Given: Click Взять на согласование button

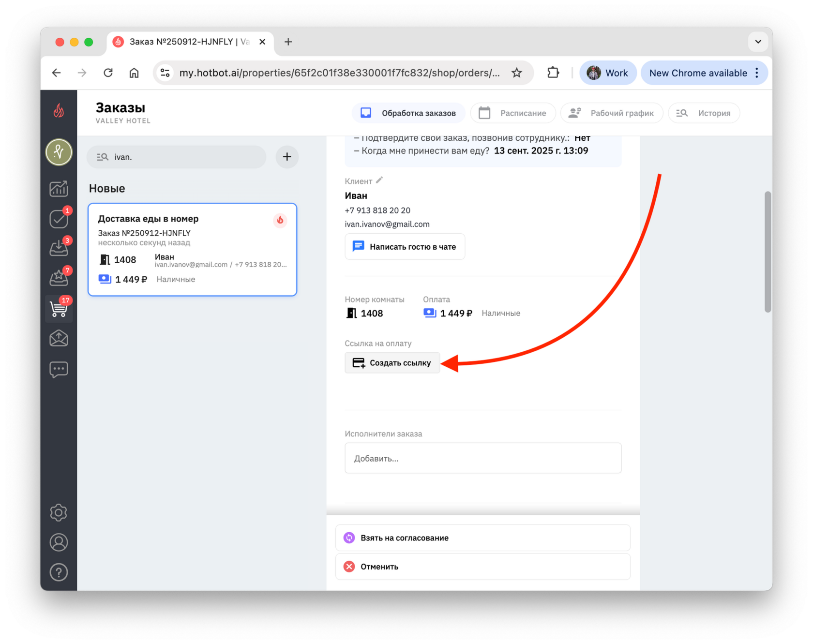Looking at the screenshot, I should tap(483, 538).
